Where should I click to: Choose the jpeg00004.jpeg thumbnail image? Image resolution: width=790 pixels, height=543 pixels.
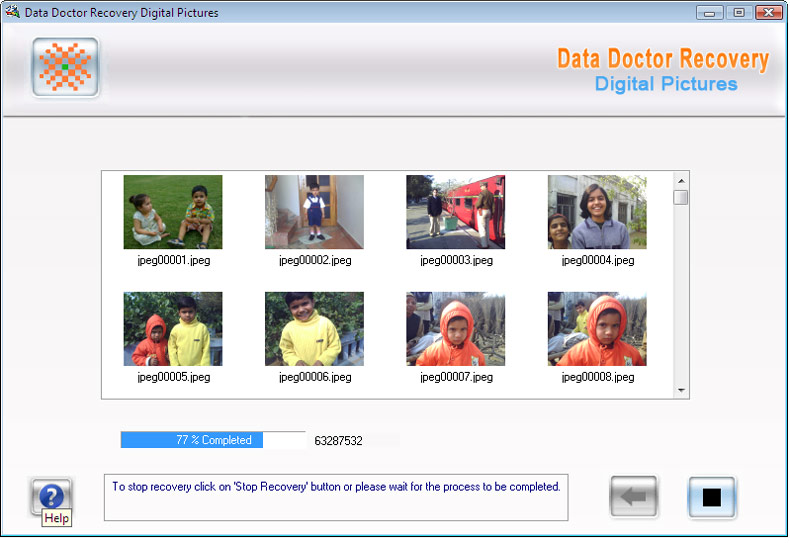click(597, 212)
